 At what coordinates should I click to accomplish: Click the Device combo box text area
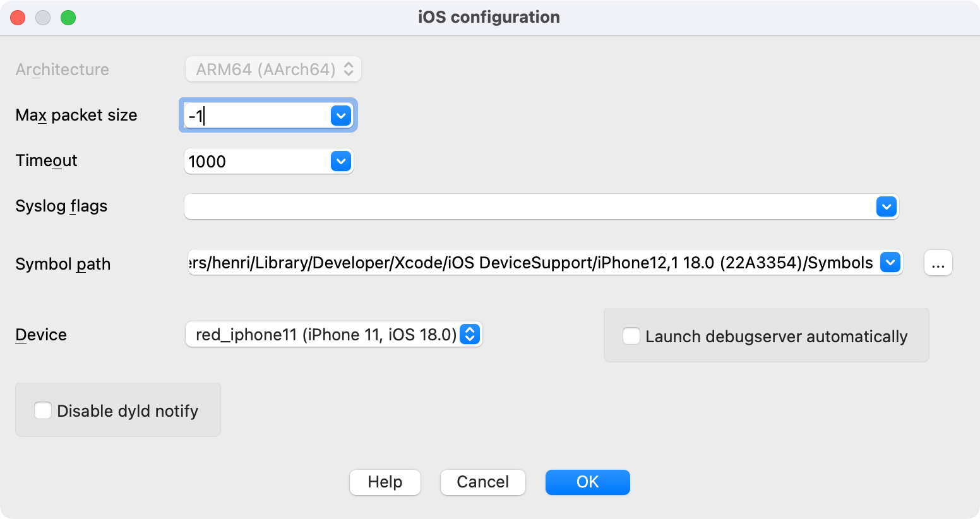[x=316, y=335]
